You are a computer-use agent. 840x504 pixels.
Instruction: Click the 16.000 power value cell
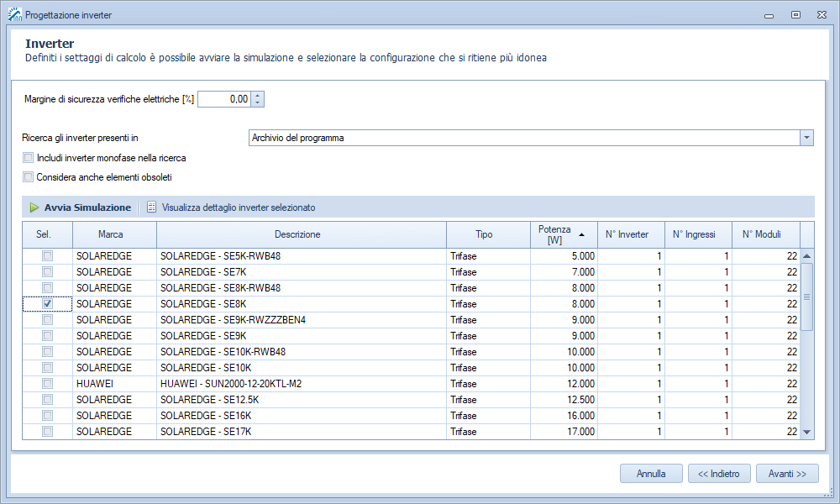coord(564,416)
